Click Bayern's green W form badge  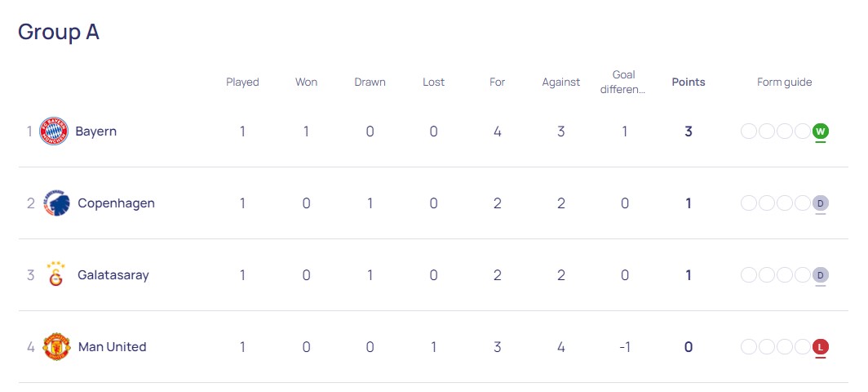tap(821, 131)
